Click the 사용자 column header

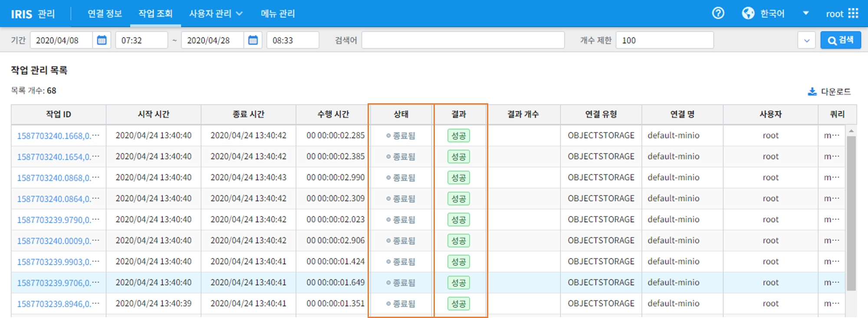(771, 114)
